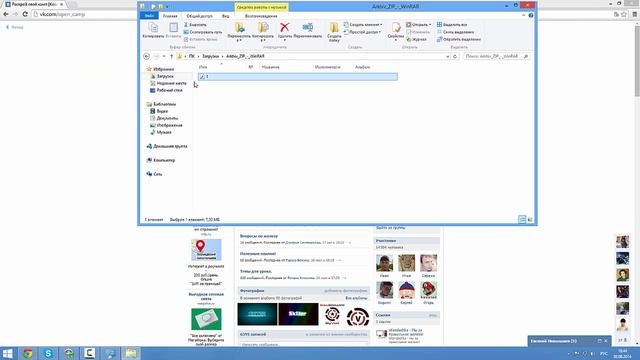Viewport: 640px width, 360px height.
Task: Switch to Общий доступ (Share) ribbon tab
Action: 199,16
